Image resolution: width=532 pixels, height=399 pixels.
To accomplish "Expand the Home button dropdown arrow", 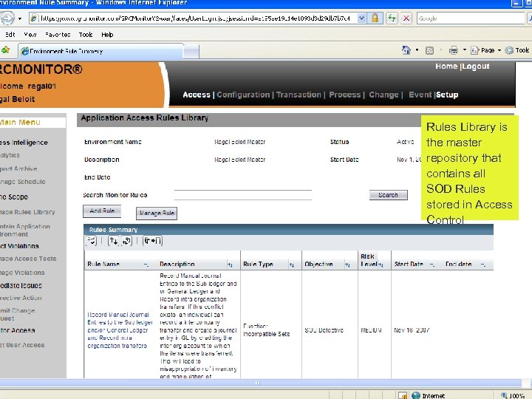I will click(417, 50).
